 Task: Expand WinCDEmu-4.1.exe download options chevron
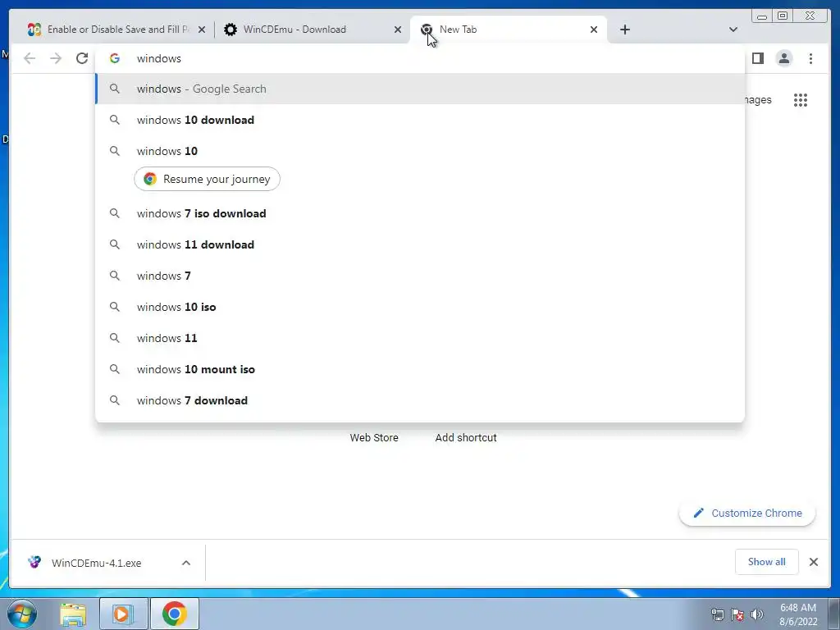186,563
